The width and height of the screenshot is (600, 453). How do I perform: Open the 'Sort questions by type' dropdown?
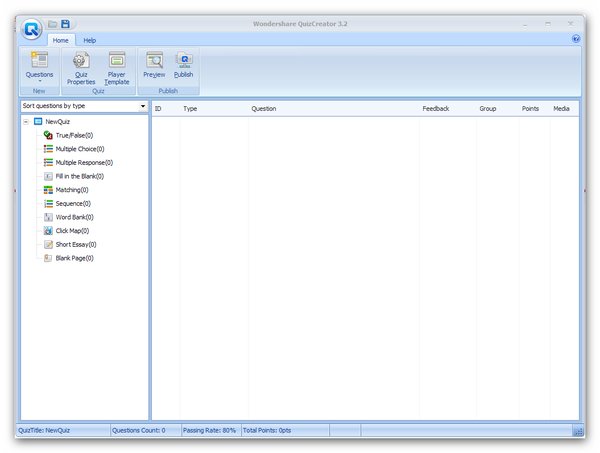pyautogui.click(x=84, y=106)
